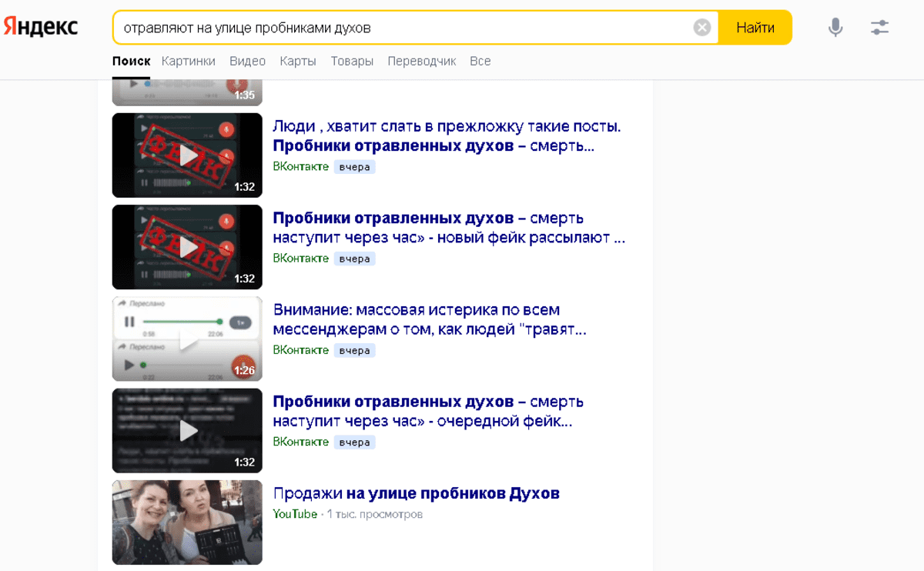
Task: Open 'Продажи на улице пробников Духов' link
Action: (416, 493)
